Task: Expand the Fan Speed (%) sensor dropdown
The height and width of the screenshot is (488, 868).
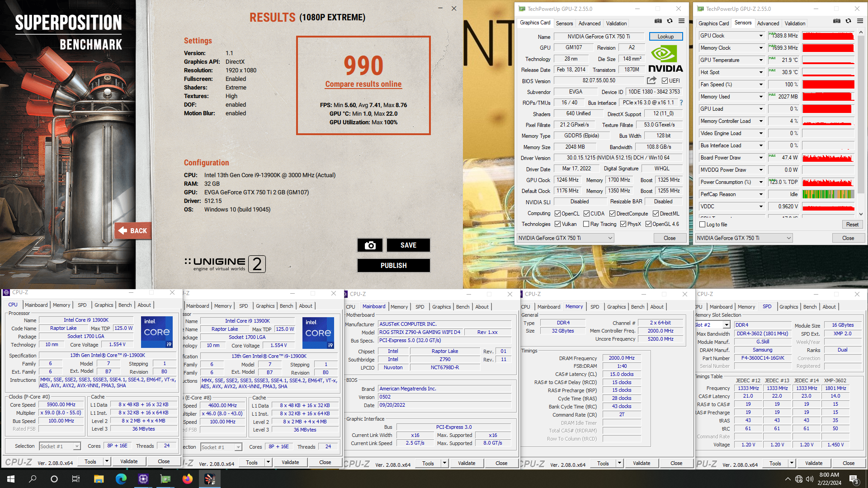Action: (761, 84)
